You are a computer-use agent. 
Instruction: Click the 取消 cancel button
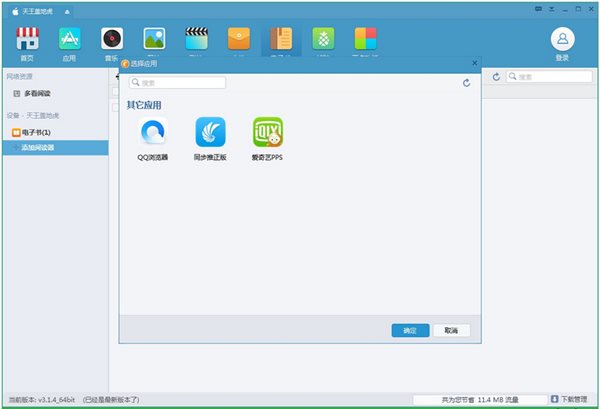click(x=451, y=331)
